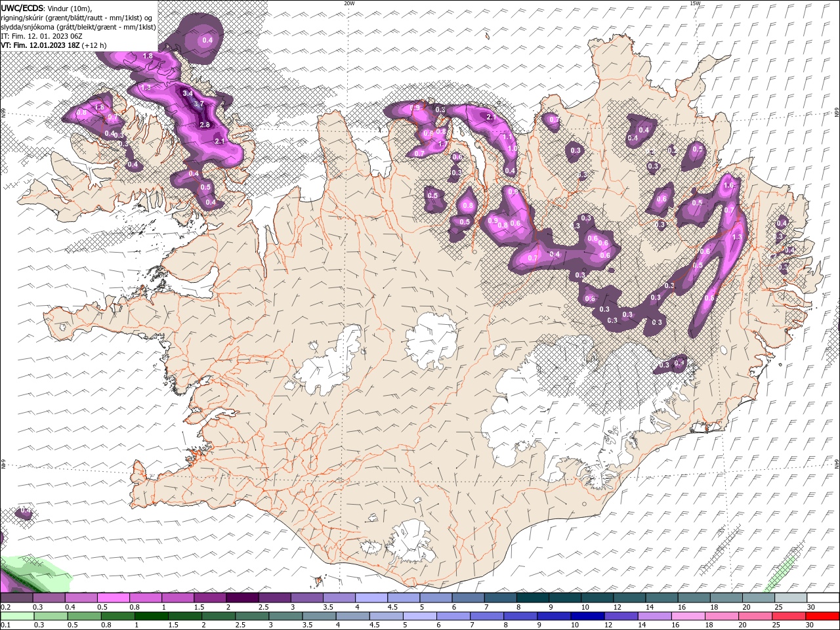Click the '(+12 h)' forecast offset text

[94, 45]
